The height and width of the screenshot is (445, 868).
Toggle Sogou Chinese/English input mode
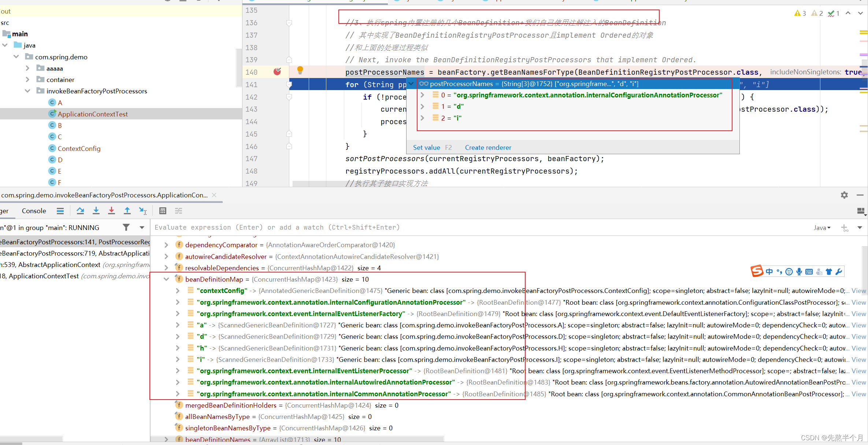coord(769,271)
